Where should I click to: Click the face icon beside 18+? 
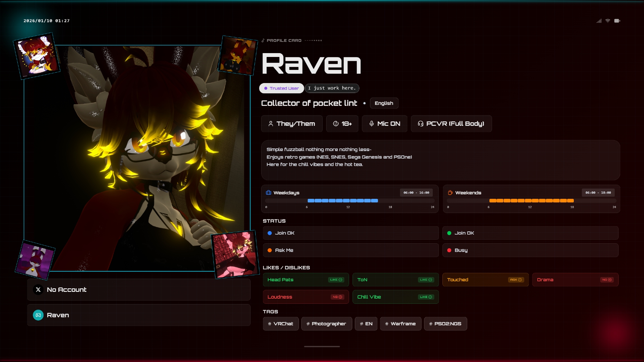[336, 124]
